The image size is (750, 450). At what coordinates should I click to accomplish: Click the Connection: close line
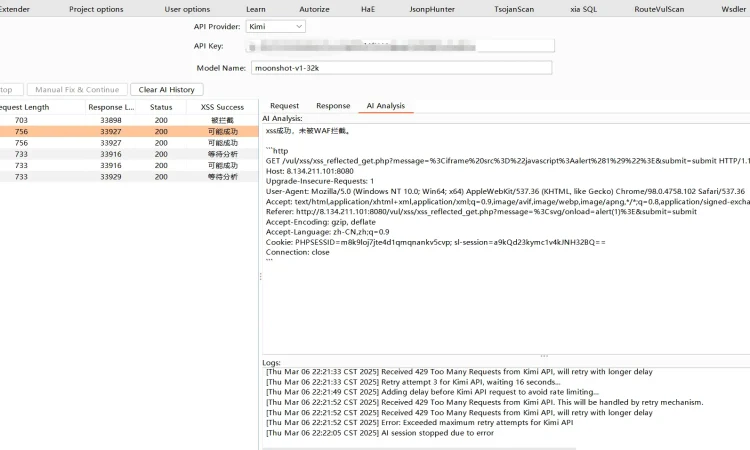[x=298, y=252]
